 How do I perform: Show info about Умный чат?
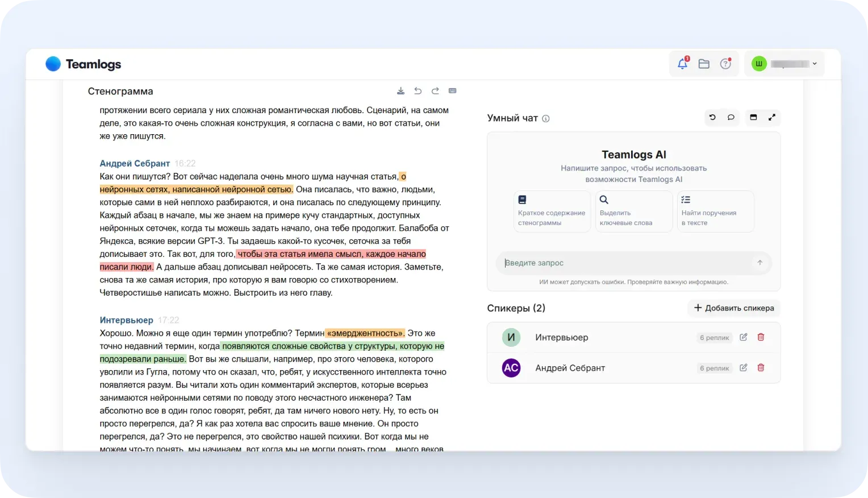(x=546, y=119)
